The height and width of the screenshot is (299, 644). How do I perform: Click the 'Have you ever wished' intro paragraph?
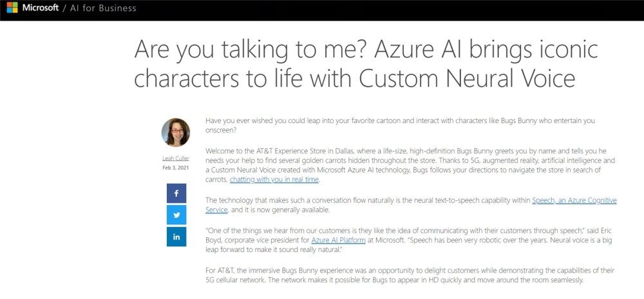[400, 125]
